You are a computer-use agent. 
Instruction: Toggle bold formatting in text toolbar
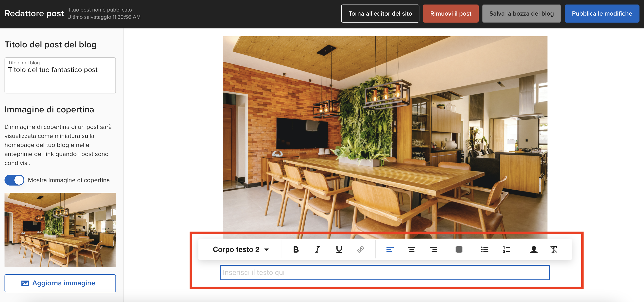pyautogui.click(x=296, y=249)
